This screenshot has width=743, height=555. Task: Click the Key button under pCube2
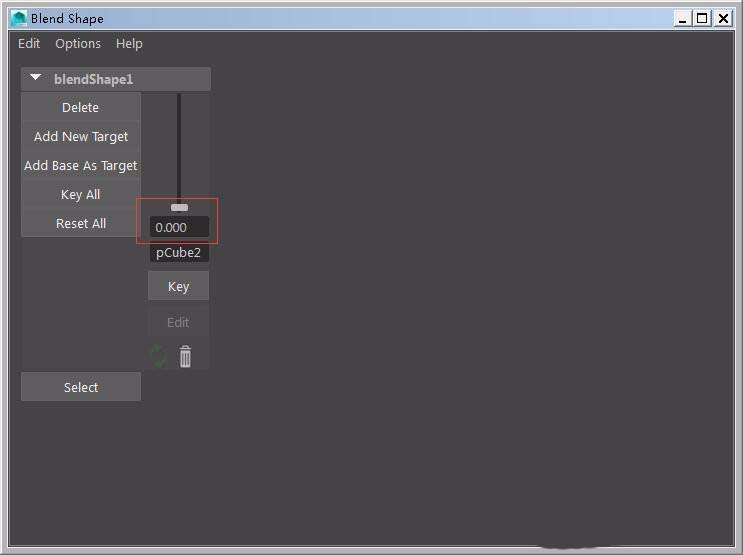pos(179,286)
